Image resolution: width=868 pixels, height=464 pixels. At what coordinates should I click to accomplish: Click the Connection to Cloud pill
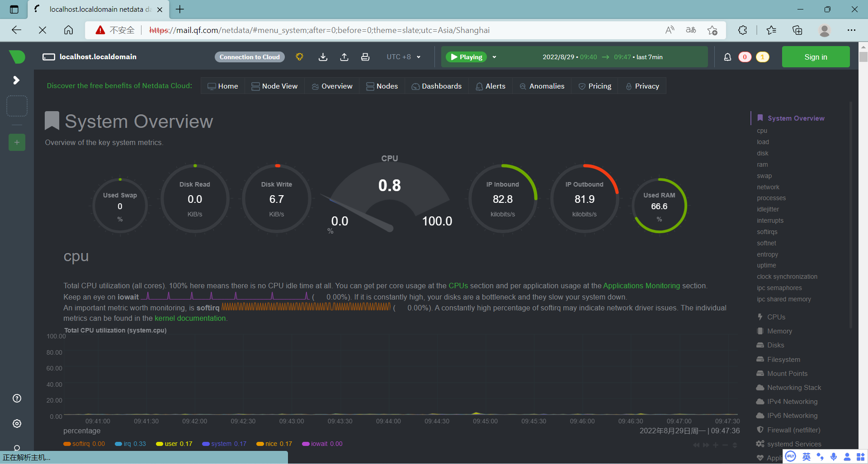250,57
